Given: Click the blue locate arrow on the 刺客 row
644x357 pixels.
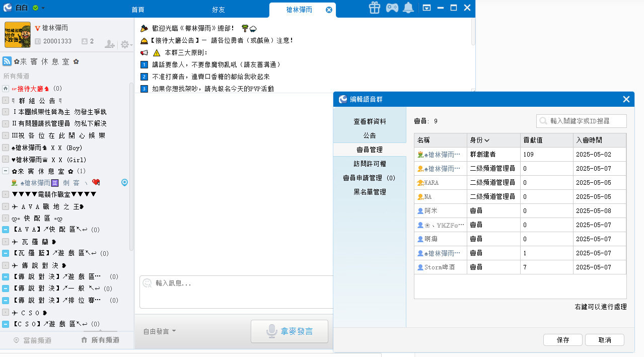Looking at the screenshot, I should pos(124,182).
